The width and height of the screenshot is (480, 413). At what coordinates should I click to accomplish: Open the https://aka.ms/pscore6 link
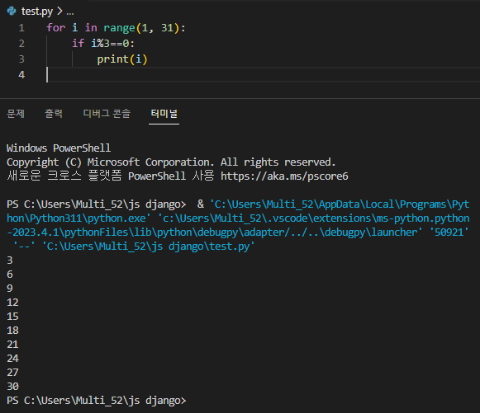coord(284,176)
